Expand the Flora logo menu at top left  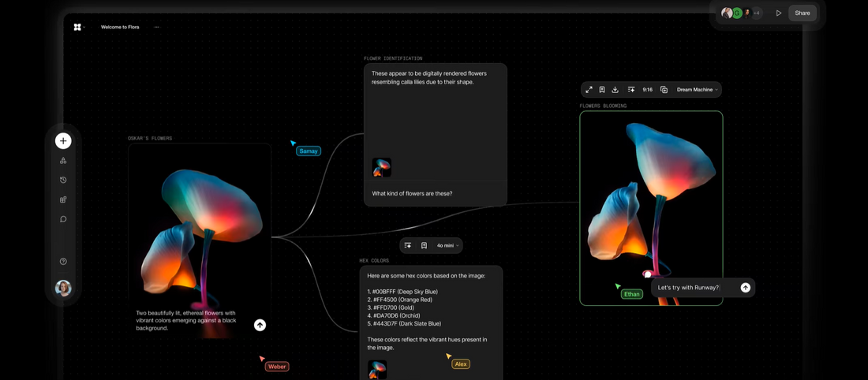78,27
